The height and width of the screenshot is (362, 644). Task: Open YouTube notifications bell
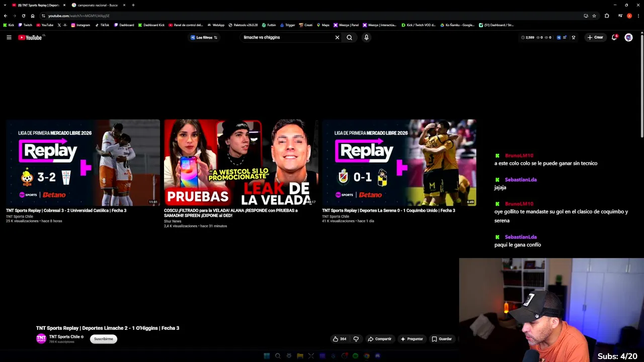coord(614,37)
